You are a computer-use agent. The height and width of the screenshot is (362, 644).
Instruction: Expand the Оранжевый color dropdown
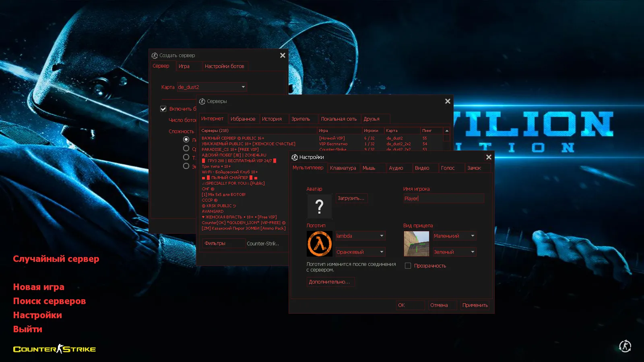(x=360, y=252)
